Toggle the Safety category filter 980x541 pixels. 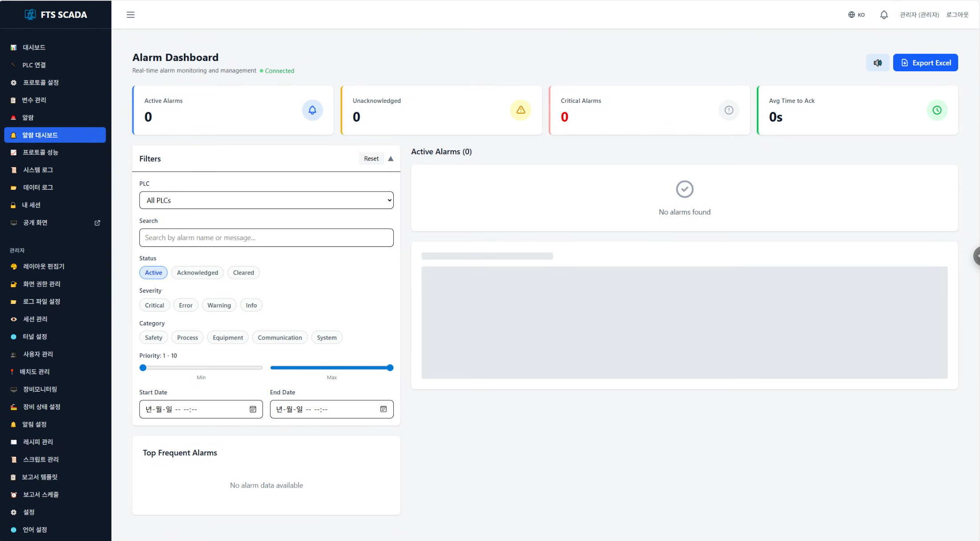tap(153, 338)
